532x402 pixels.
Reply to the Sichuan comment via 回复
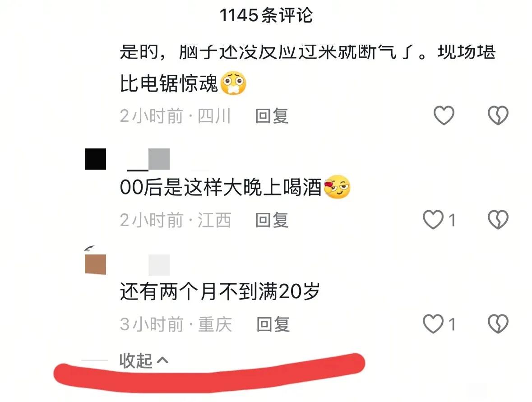(x=272, y=116)
